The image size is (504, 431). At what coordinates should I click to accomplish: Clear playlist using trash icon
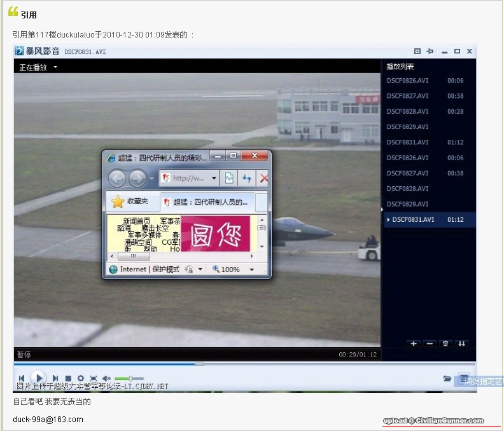click(x=445, y=343)
